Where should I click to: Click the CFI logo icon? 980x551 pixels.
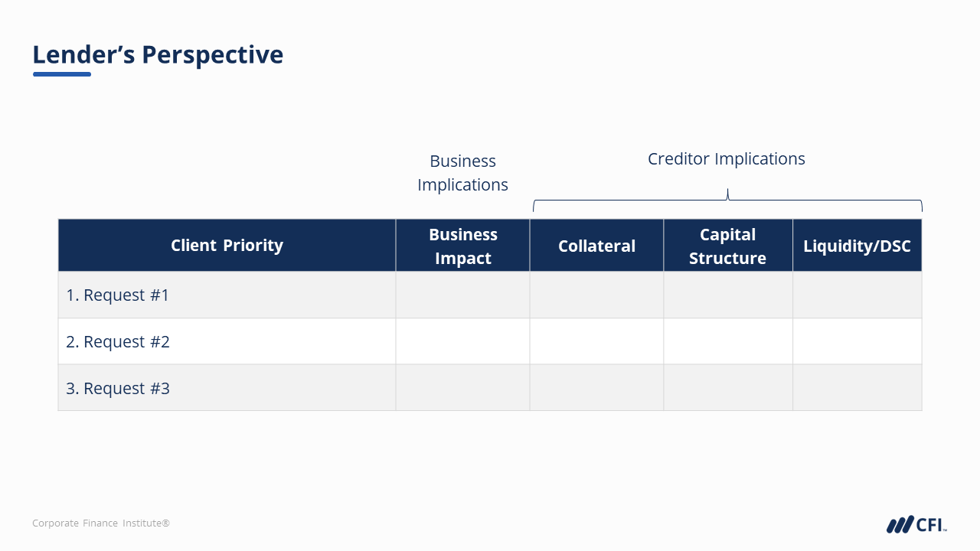[x=916, y=524]
